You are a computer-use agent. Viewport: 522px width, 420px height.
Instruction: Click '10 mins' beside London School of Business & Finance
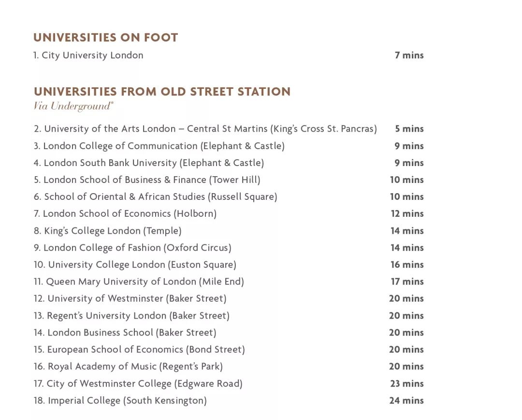[407, 180]
